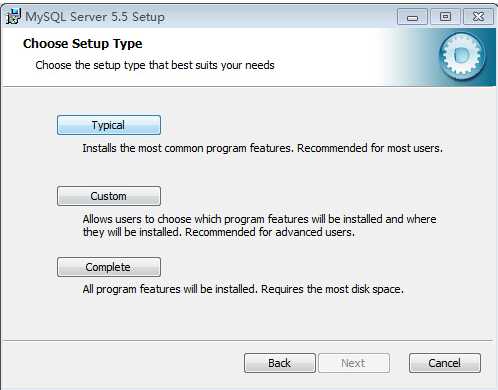Click the empty area of the title bar
The image size is (498, 390).
[x=280, y=17]
